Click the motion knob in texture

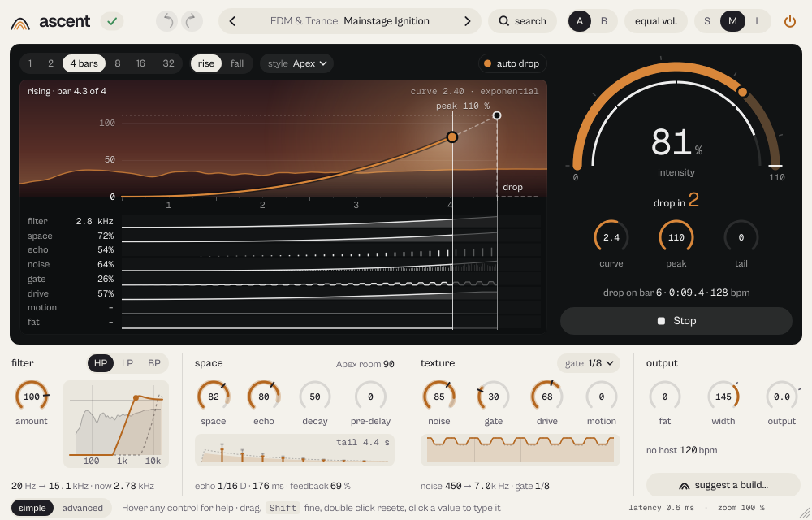point(601,396)
